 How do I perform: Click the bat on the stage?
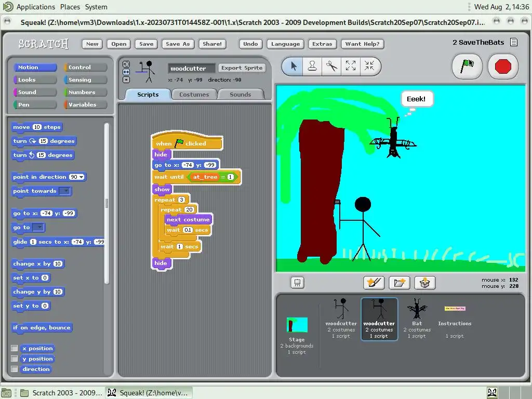point(393,138)
